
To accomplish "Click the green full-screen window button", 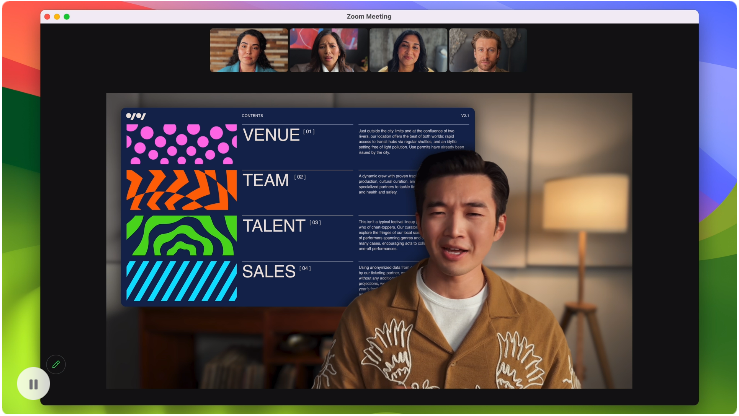I will tap(67, 16).
